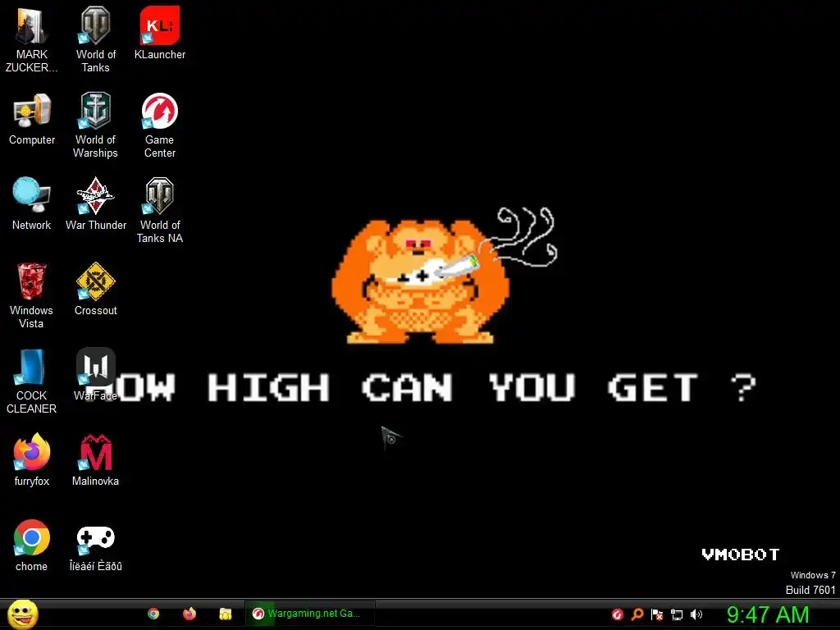Select the Windows Vista recycle bin icon

pos(32,295)
